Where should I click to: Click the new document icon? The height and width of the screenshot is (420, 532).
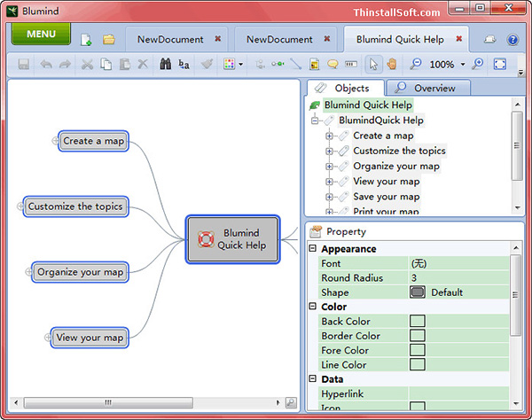click(x=86, y=40)
